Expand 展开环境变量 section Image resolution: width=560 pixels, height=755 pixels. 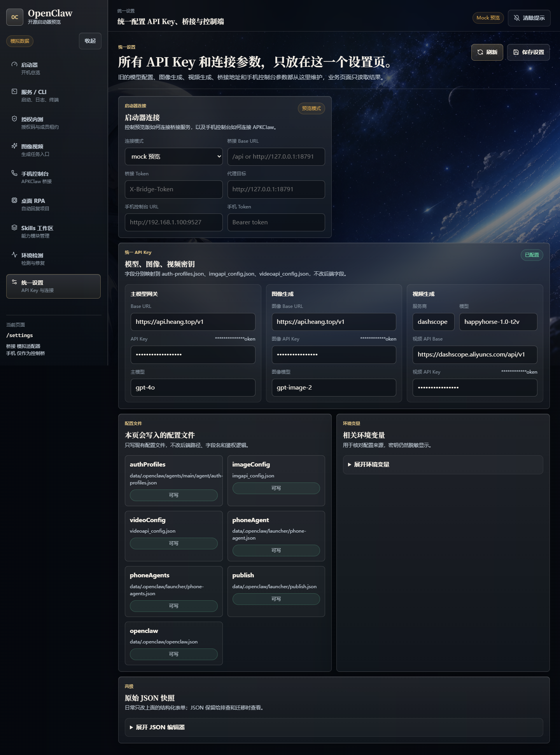click(443, 465)
